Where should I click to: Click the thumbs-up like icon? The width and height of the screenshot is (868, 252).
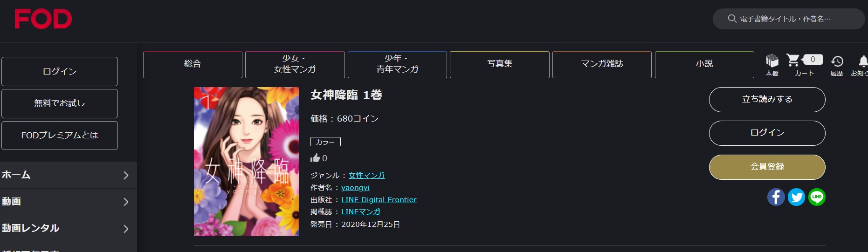316,158
